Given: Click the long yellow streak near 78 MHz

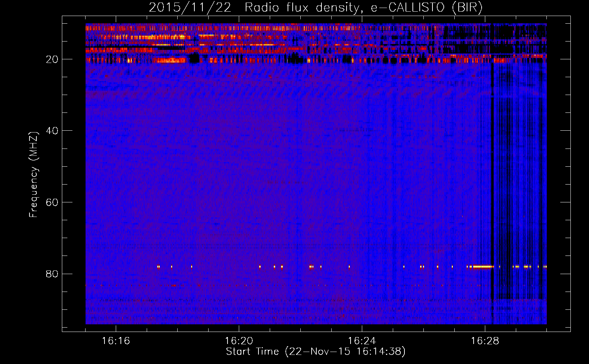Looking at the screenshot, I should pyautogui.click(x=483, y=267).
